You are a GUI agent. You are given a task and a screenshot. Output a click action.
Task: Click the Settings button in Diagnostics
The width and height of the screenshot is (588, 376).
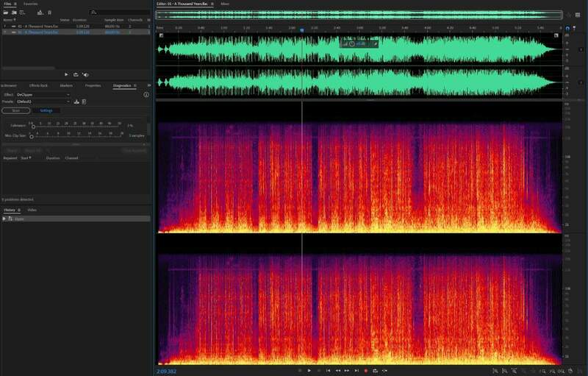point(46,110)
